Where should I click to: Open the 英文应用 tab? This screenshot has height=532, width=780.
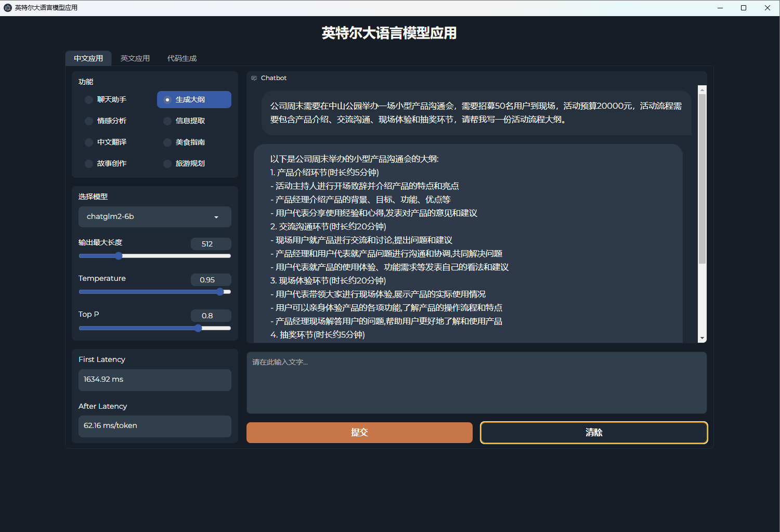(135, 58)
